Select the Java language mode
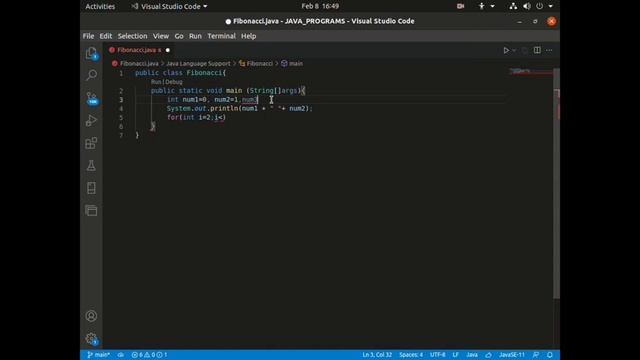Screen dimensions: 640x360 [x=472, y=355]
